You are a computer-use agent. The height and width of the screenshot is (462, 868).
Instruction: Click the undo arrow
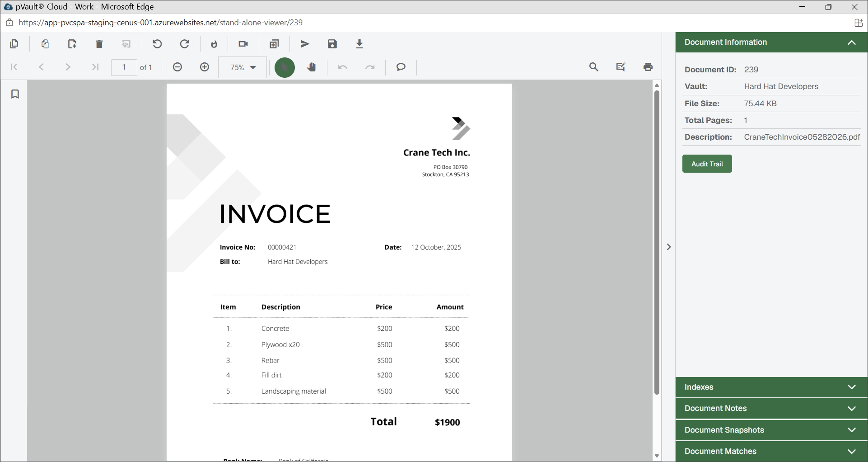pyautogui.click(x=343, y=67)
